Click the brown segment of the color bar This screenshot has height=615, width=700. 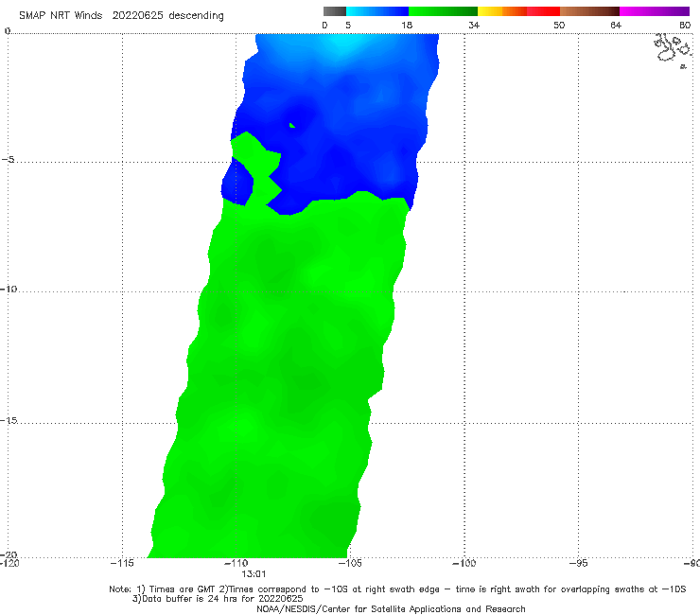tap(589, 11)
